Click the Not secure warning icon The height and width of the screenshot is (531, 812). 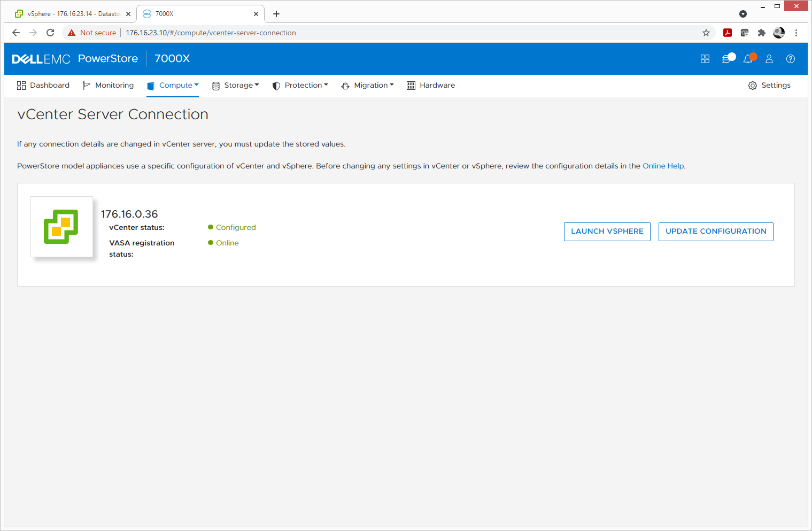pos(72,33)
